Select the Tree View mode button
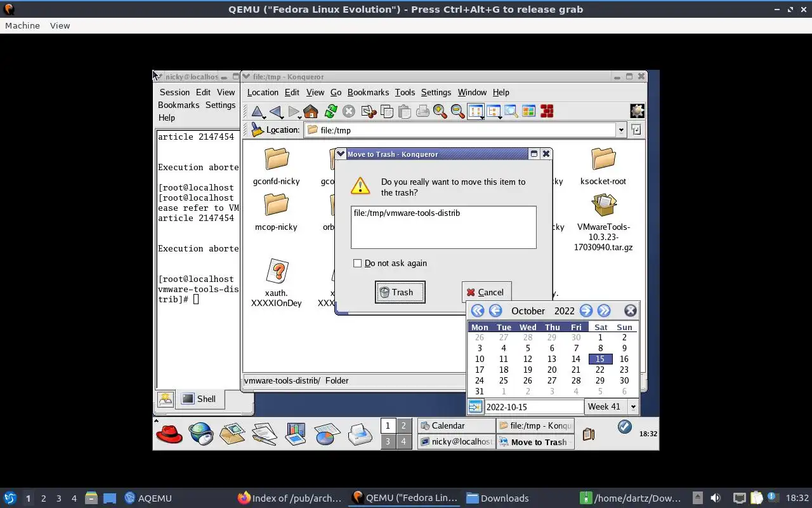Image resolution: width=812 pixels, height=508 pixels. click(494, 112)
